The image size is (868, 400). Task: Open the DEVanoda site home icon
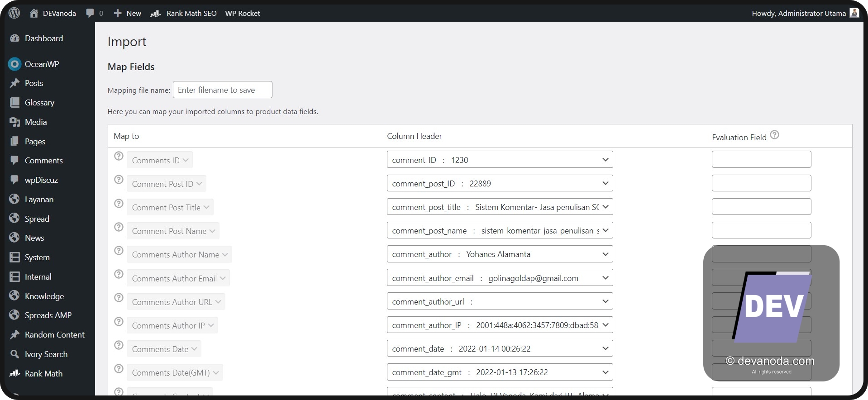coord(34,13)
